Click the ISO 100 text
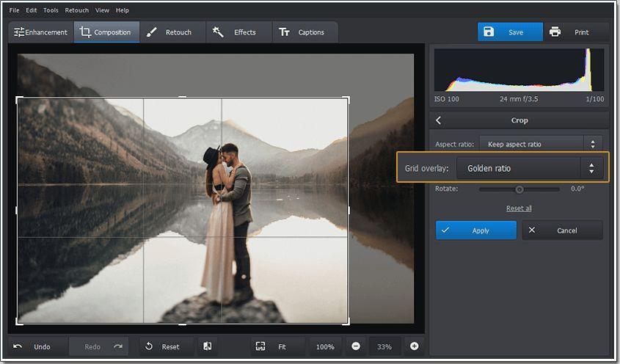The width and height of the screenshot is (620, 364). click(446, 99)
